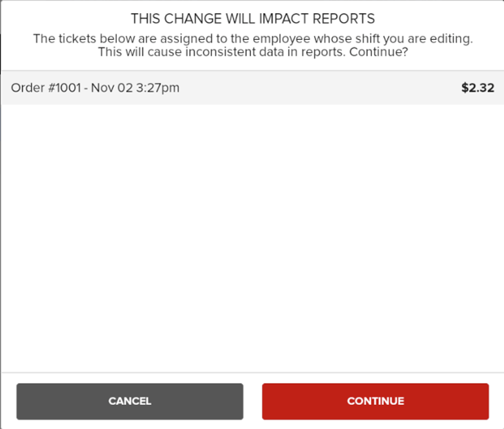The width and height of the screenshot is (504, 429).
Task: Click the "THIS CHANGE WILL IMPACT REPORTS" heading
Action: [252, 19]
